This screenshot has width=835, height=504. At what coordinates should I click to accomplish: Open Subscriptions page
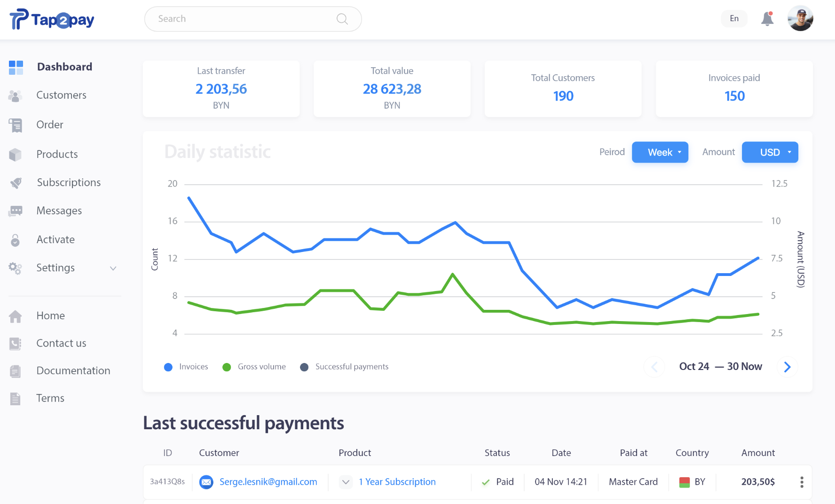[69, 182]
